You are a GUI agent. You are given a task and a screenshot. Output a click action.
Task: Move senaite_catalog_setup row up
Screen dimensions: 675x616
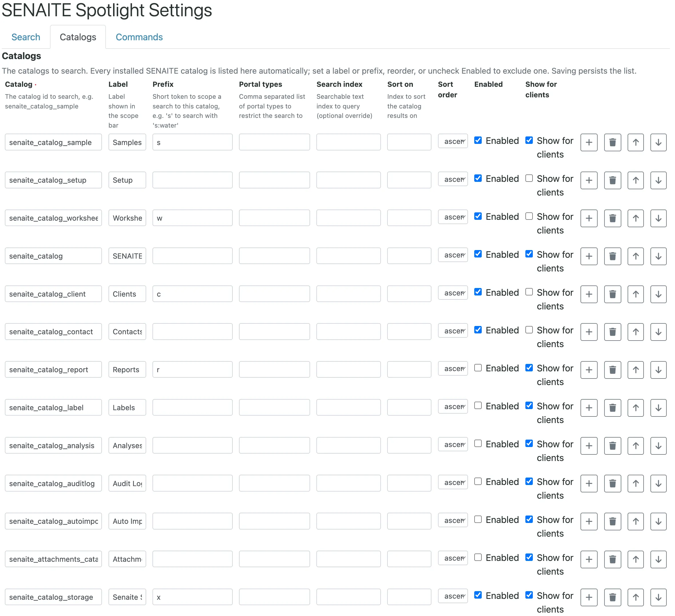(x=636, y=180)
